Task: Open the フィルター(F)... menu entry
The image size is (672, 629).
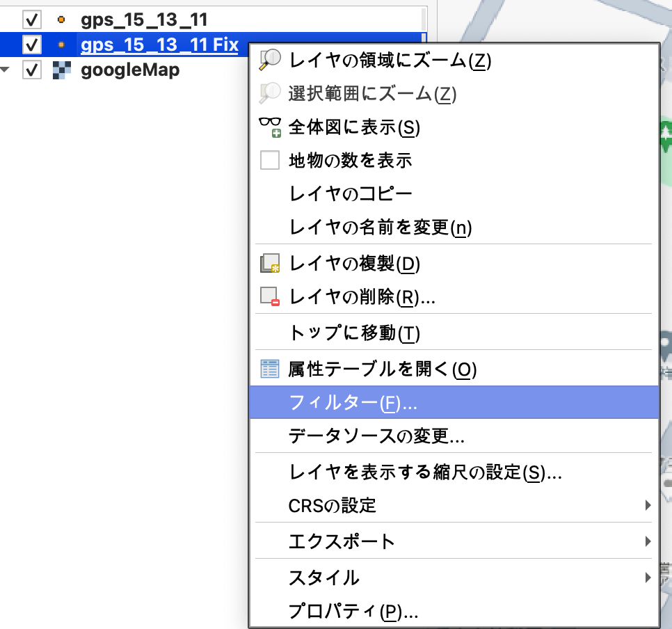Action: 454,402
